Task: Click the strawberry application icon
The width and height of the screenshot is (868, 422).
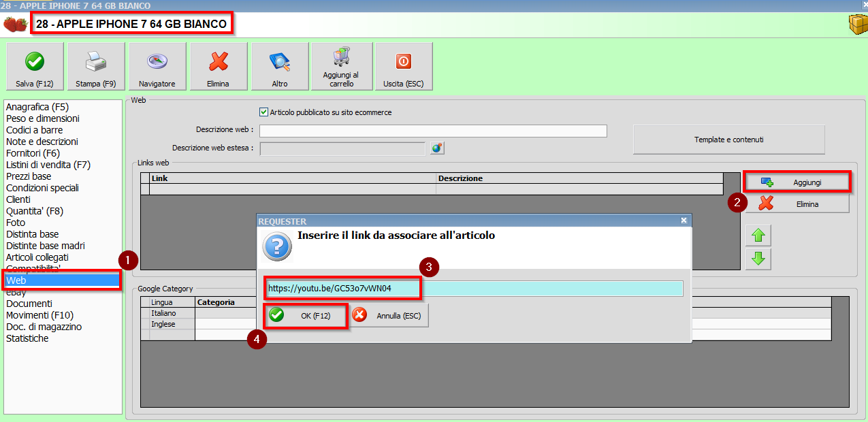Action: tap(15, 25)
